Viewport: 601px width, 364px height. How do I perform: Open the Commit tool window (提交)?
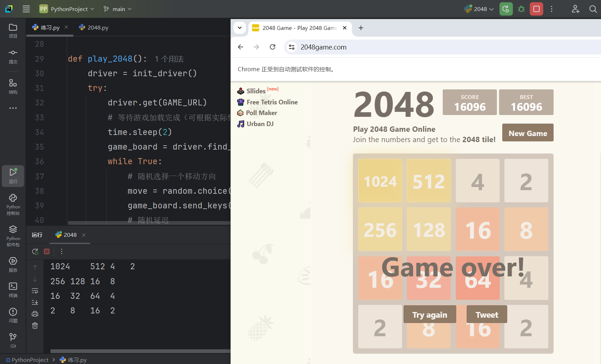click(x=13, y=56)
